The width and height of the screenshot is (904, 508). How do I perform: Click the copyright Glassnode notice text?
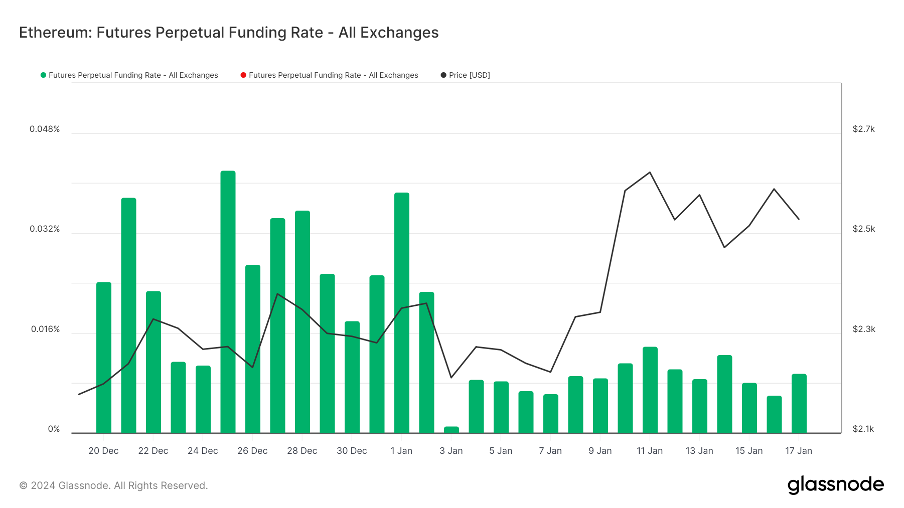(114, 486)
